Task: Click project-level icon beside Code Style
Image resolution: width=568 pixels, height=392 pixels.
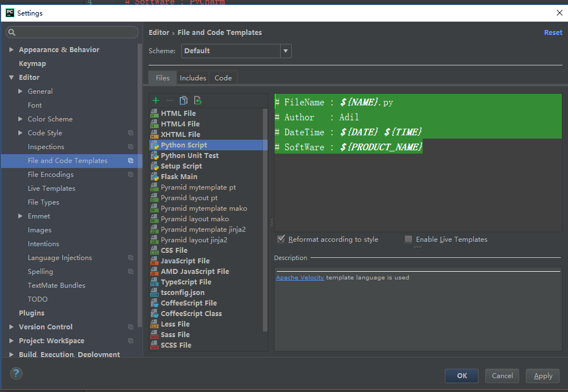Action: 130,133
